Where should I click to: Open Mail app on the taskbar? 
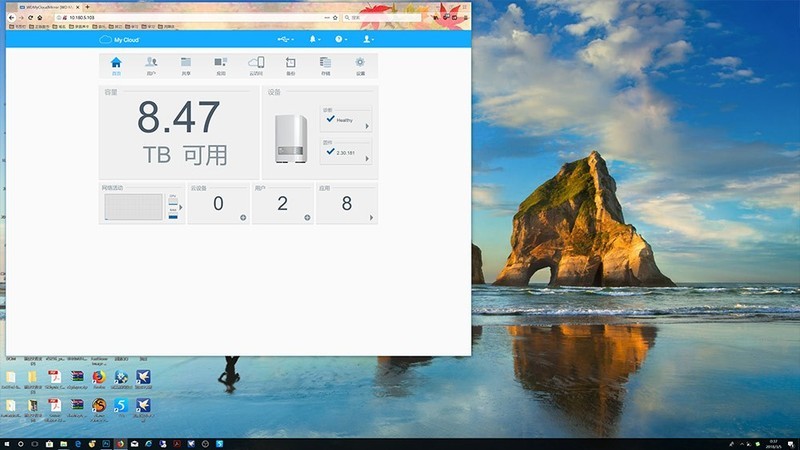point(135,444)
